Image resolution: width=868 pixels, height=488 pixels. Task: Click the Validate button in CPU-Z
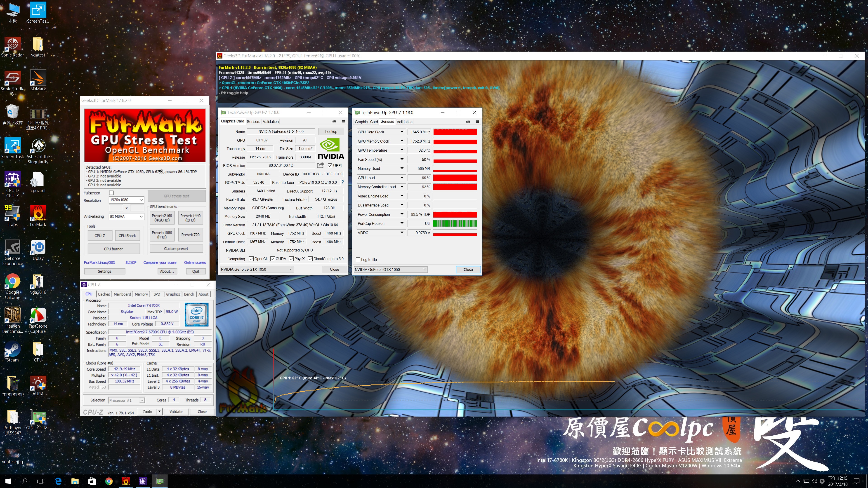176,412
